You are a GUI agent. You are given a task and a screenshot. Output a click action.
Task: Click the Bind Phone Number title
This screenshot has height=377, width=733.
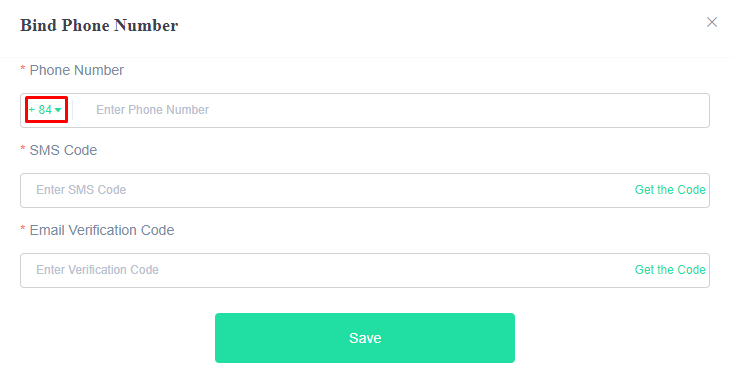tap(99, 25)
